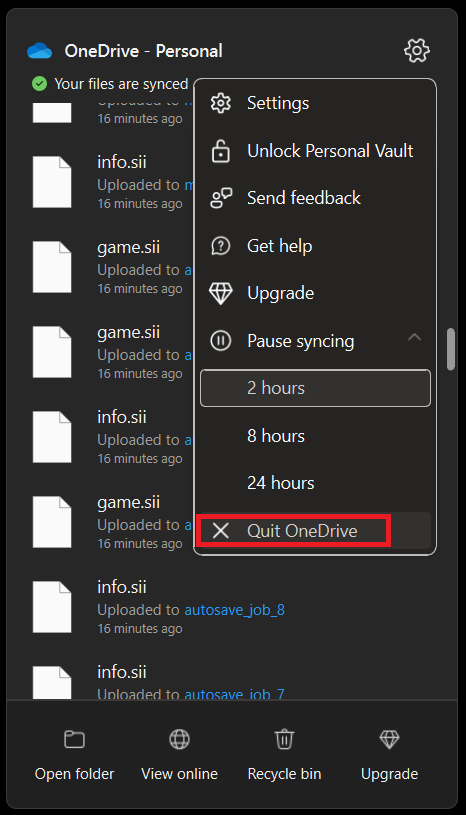Click the green synced status checkmark
This screenshot has width=466, height=815.
pos(39,84)
